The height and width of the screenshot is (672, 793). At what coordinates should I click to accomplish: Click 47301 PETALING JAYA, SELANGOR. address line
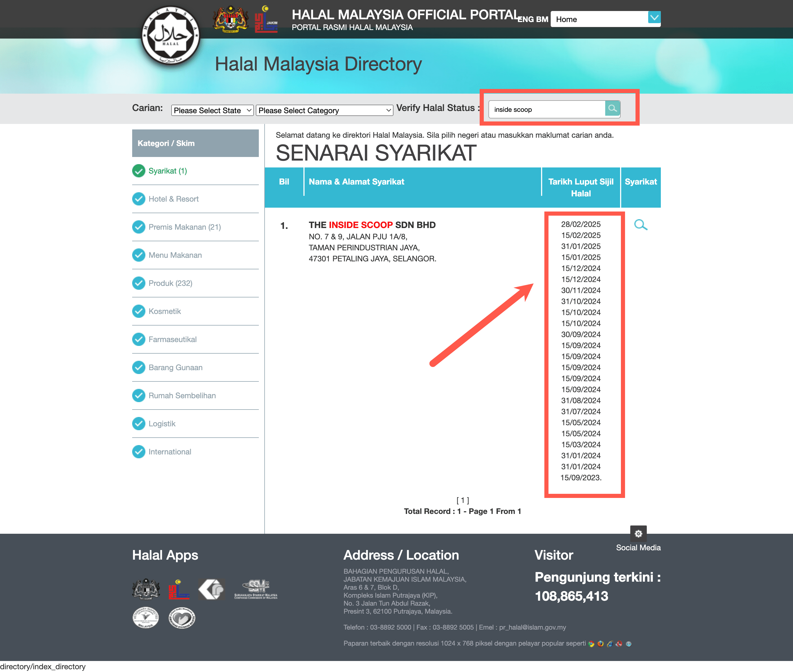373,258
